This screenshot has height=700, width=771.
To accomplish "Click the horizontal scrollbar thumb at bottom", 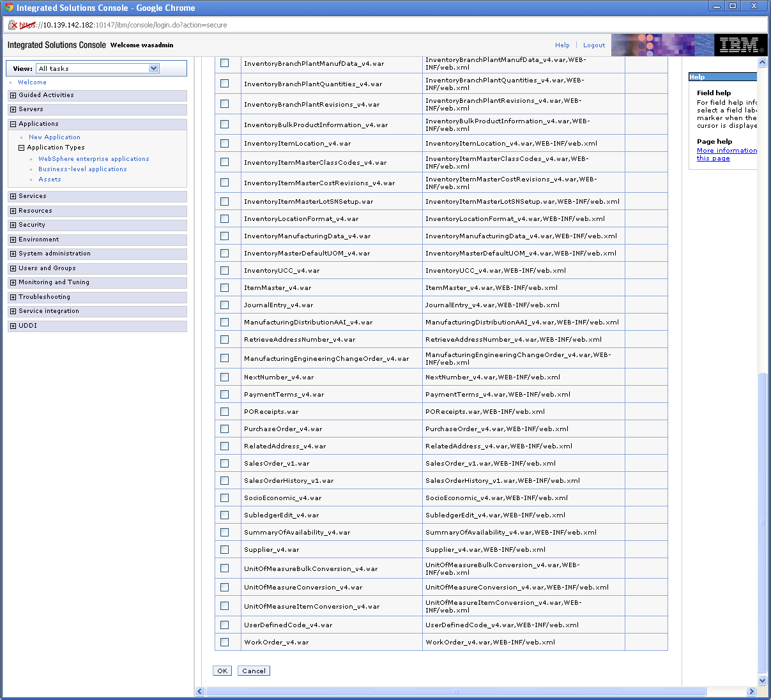I will point(455,692).
